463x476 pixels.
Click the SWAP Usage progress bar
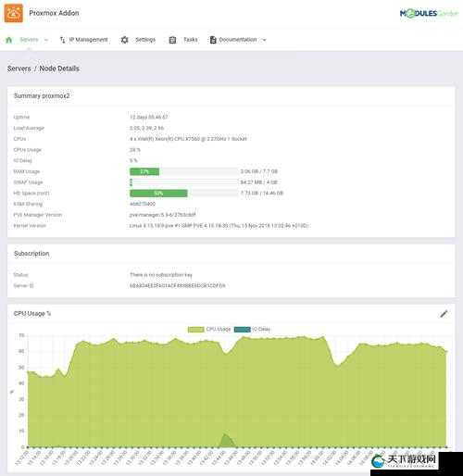click(x=184, y=182)
